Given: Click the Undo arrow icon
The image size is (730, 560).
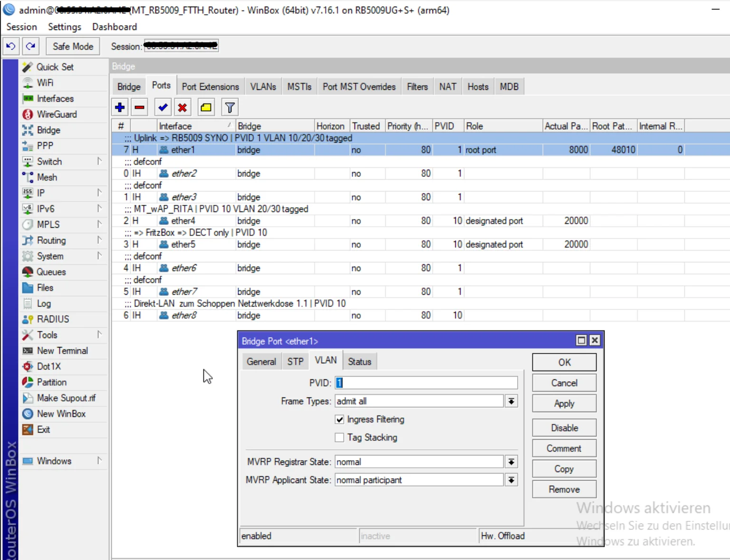Looking at the screenshot, I should coord(11,46).
